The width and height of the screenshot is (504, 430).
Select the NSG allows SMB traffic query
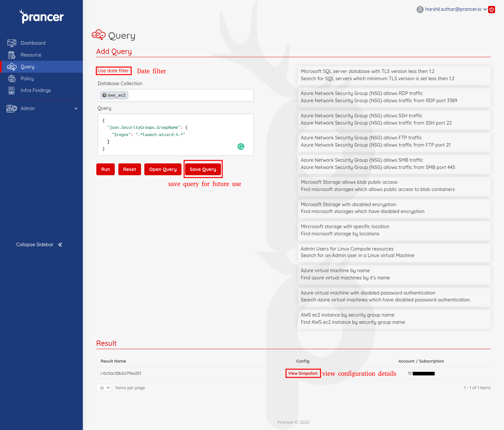click(394, 164)
